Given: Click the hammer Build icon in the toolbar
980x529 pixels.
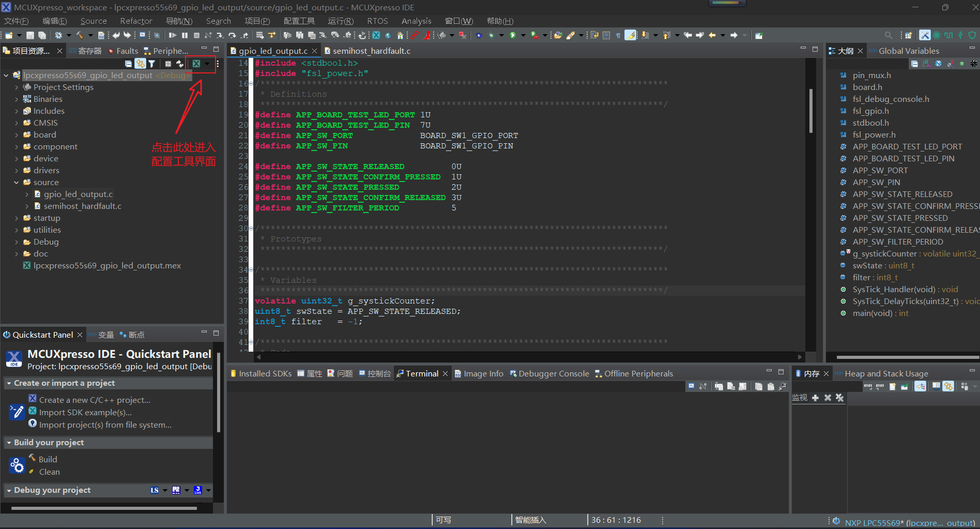Looking at the screenshot, I should coord(80,35).
